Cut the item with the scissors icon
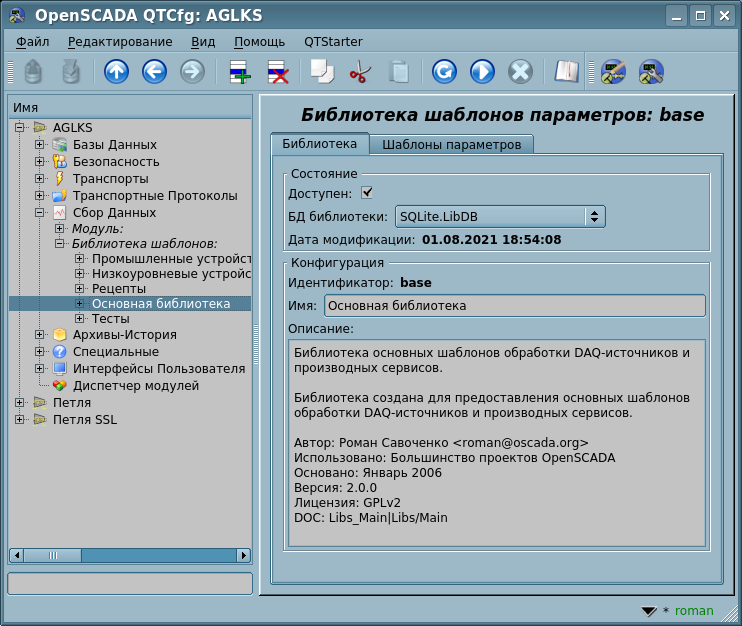Screen dimensions: 742x626 click(360, 72)
